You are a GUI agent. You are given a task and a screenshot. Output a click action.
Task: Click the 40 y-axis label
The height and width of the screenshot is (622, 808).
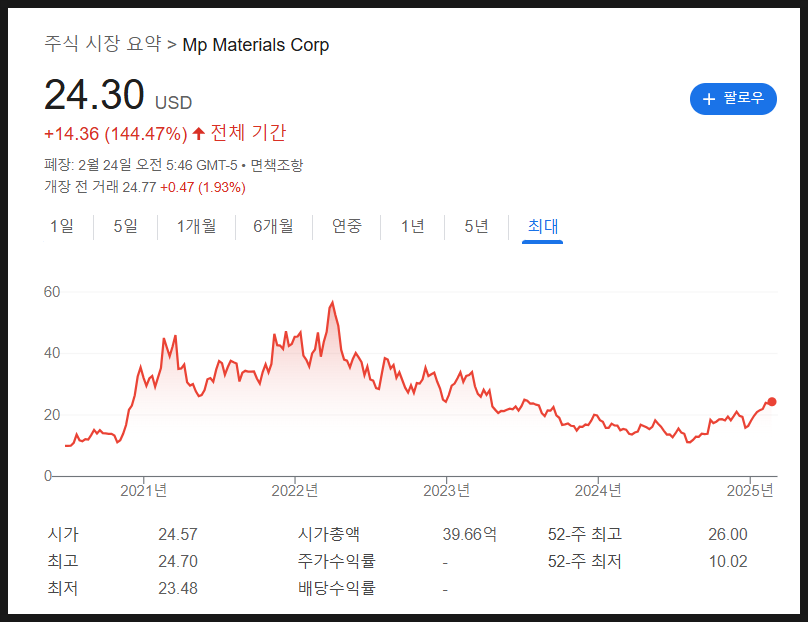52,353
